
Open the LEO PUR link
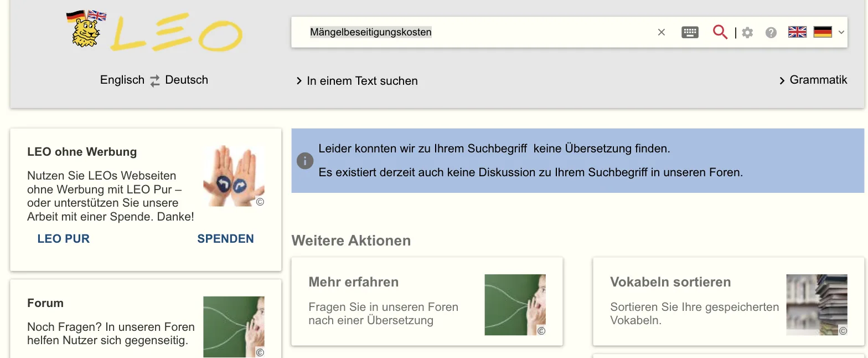coord(64,239)
